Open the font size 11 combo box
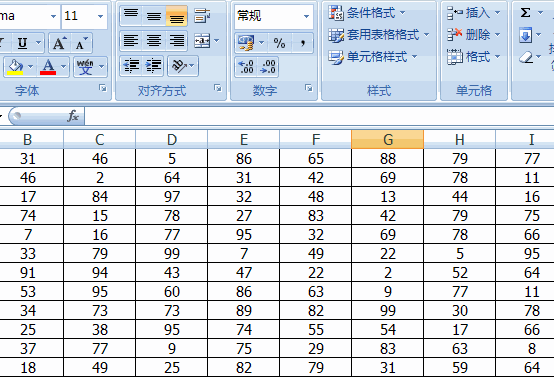 pyautogui.click(x=84, y=16)
